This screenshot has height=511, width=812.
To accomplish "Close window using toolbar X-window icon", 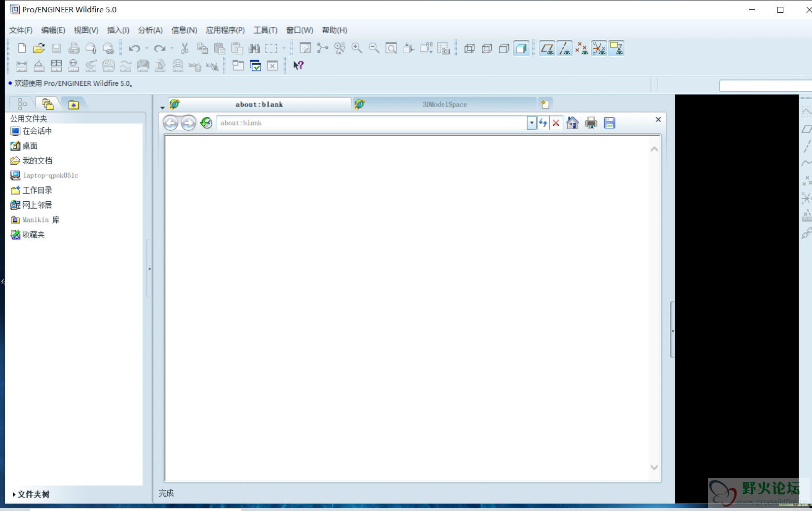I will pos(272,66).
